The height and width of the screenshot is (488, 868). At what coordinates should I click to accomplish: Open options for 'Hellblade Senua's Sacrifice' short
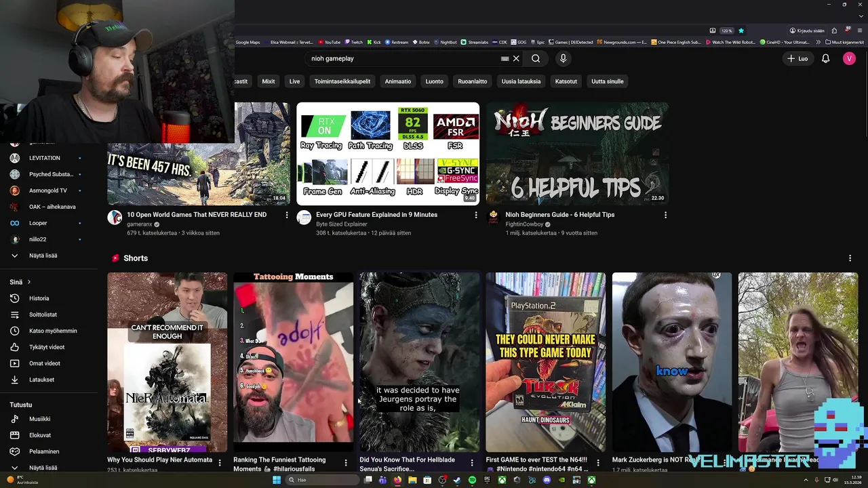pos(472,463)
